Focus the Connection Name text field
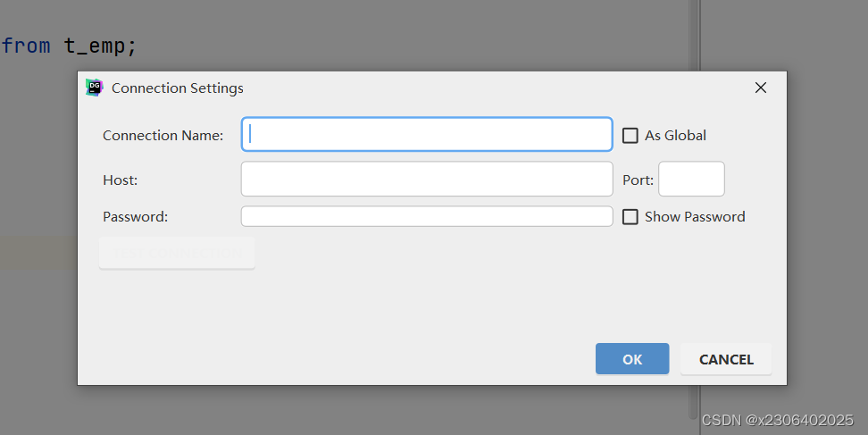 427,135
